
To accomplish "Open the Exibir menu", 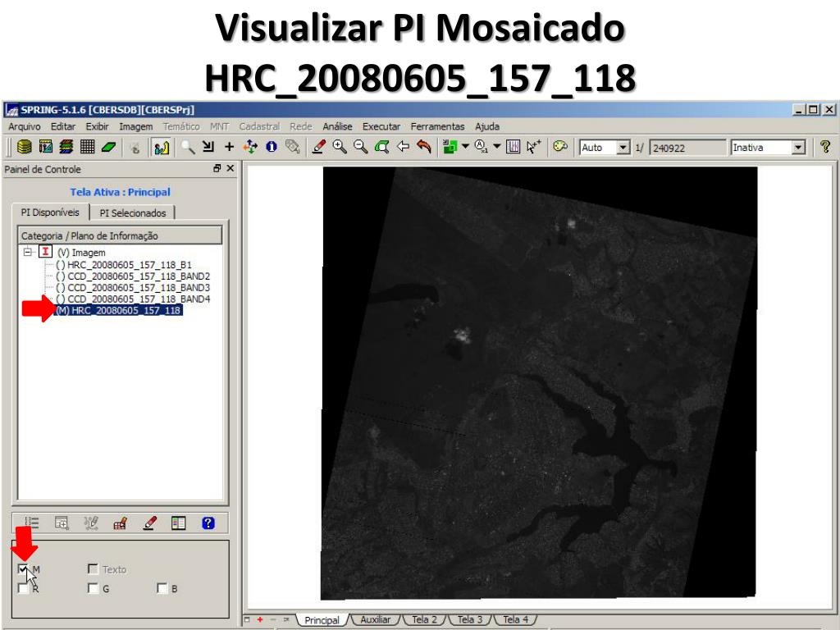I will [x=97, y=126].
